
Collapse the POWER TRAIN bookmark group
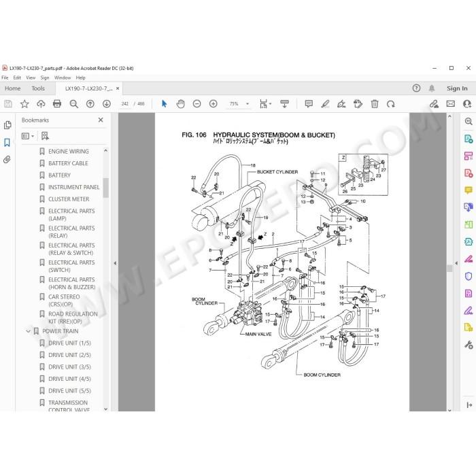[x=29, y=331]
